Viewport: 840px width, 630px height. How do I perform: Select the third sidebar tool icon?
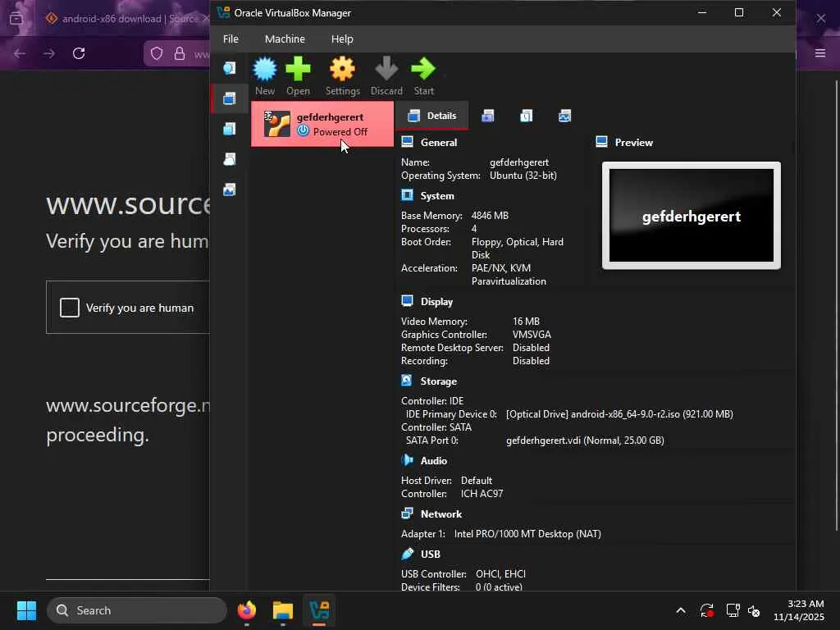pyautogui.click(x=230, y=129)
